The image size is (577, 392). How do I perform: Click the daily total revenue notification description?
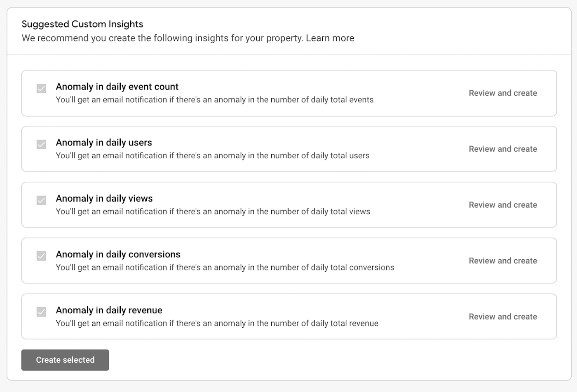tap(217, 324)
